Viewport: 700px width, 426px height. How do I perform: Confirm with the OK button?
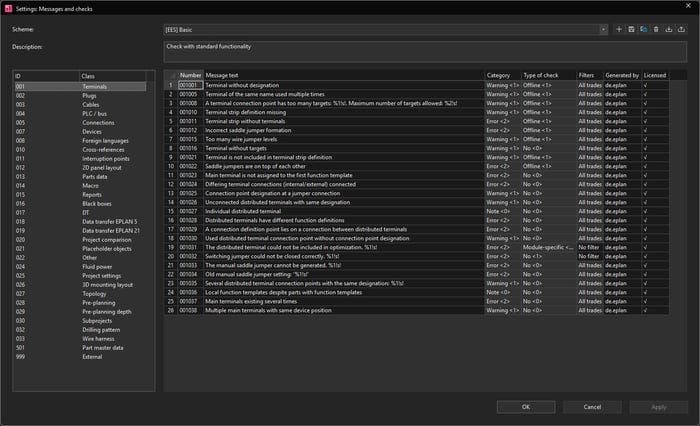click(526, 407)
